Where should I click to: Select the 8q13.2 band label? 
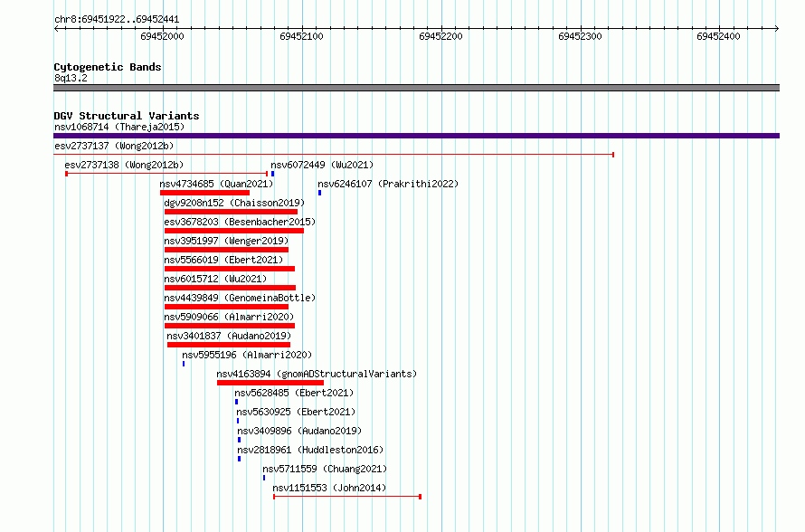pyautogui.click(x=71, y=78)
